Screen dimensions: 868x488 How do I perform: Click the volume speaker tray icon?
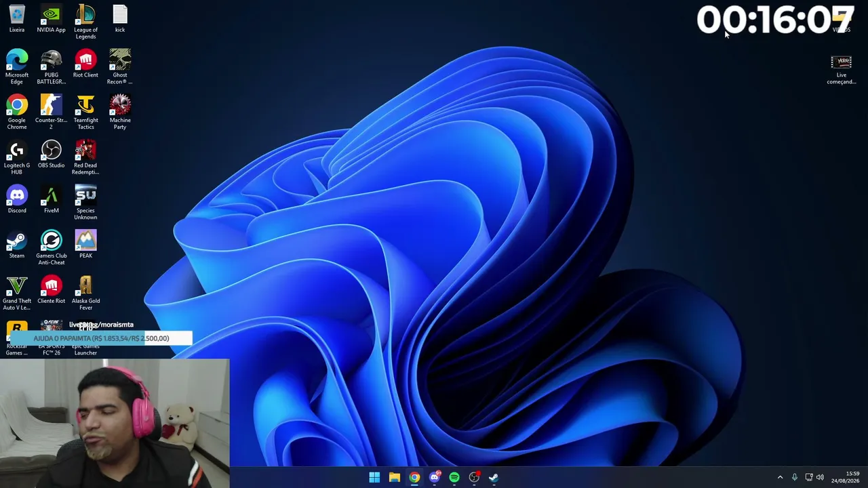[820, 477]
